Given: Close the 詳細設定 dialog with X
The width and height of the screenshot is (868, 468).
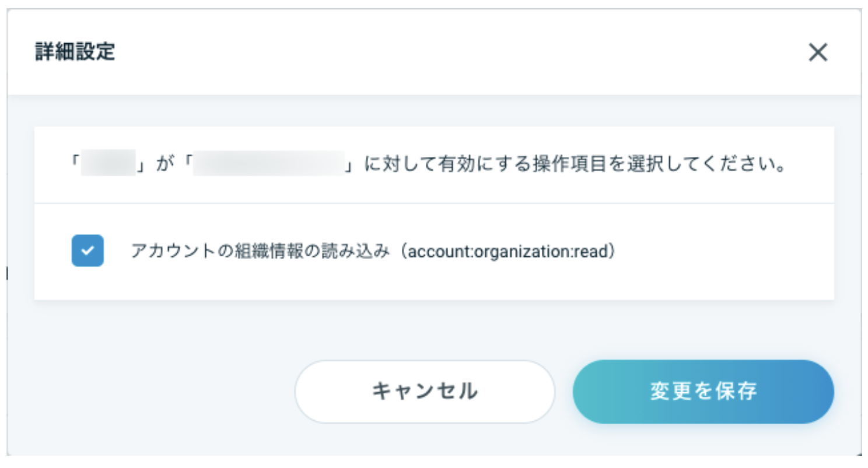Looking at the screenshot, I should click(x=818, y=53).
